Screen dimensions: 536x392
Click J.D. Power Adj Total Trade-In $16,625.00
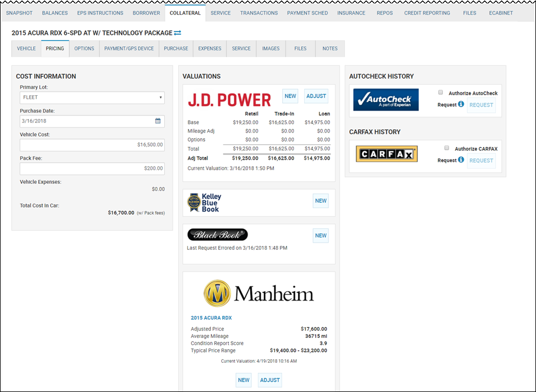coord(281,158)
